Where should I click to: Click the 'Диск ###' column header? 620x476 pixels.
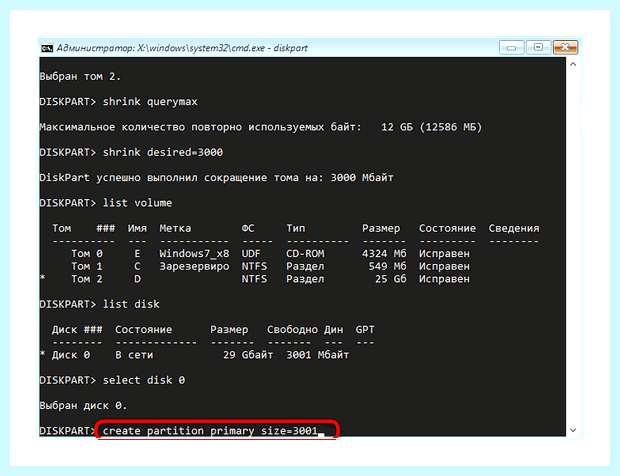77,329
